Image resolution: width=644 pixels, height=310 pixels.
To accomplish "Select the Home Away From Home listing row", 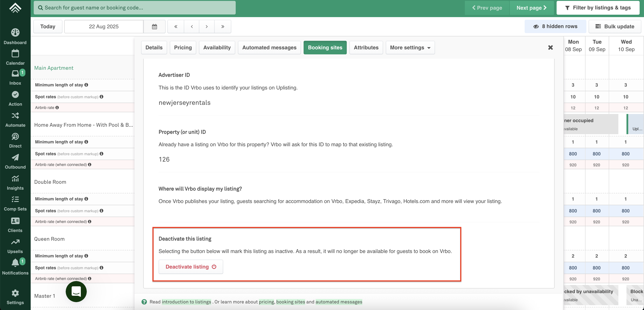I will pos(83,125).
